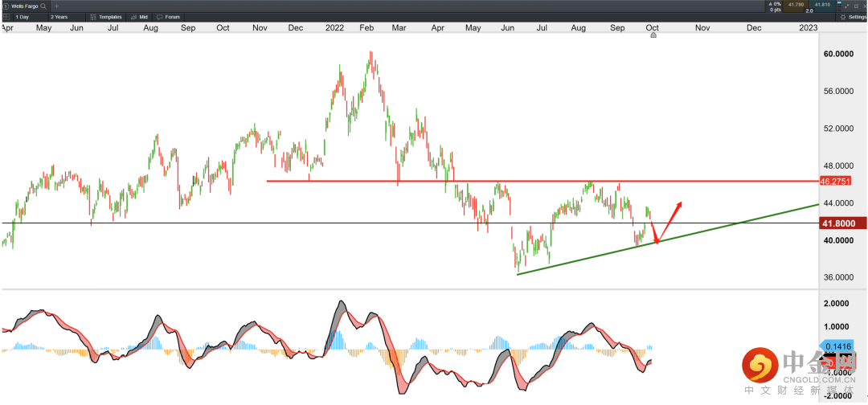The height and width of the screenshot is (405, 868).
Task: Click the 41.790 sell price button
Action: click(796, 6)
